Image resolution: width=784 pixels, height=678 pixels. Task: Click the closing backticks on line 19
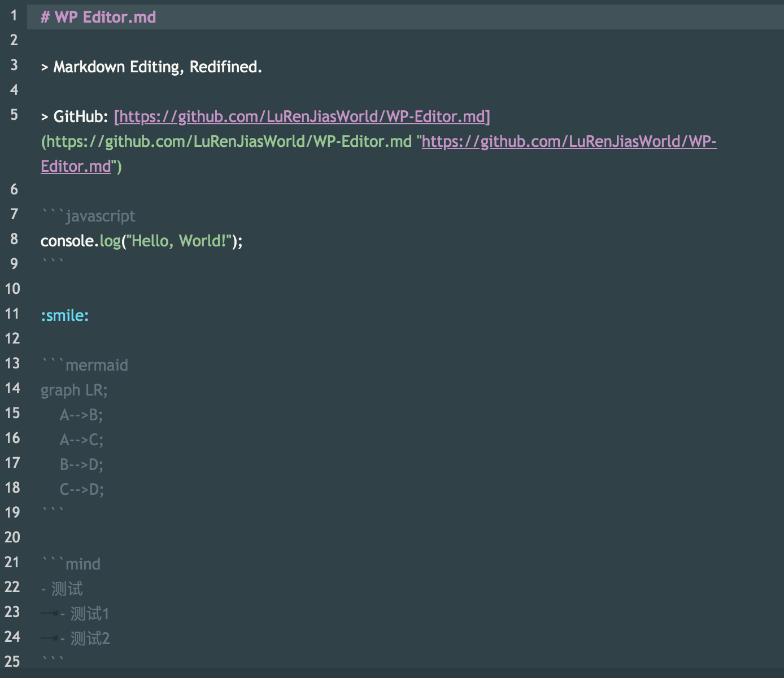[53, 511]
